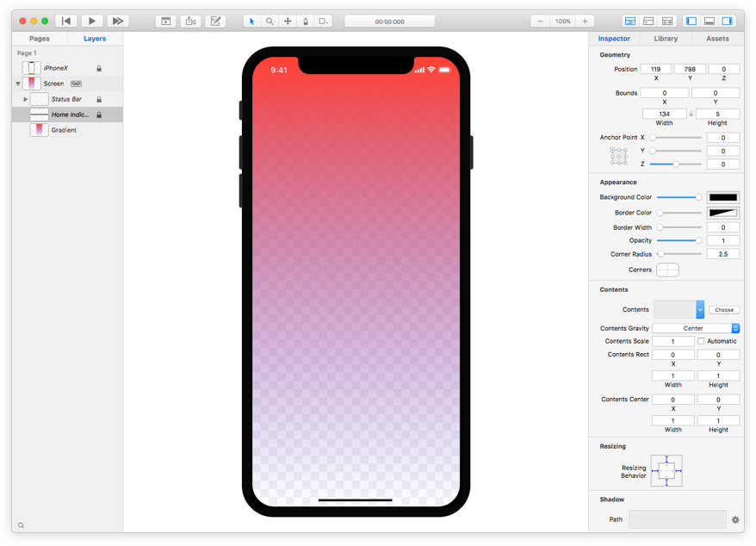This screenshot has height=546, width=756.
Task: Click search icon below layers list
Action: click(21, 525)
